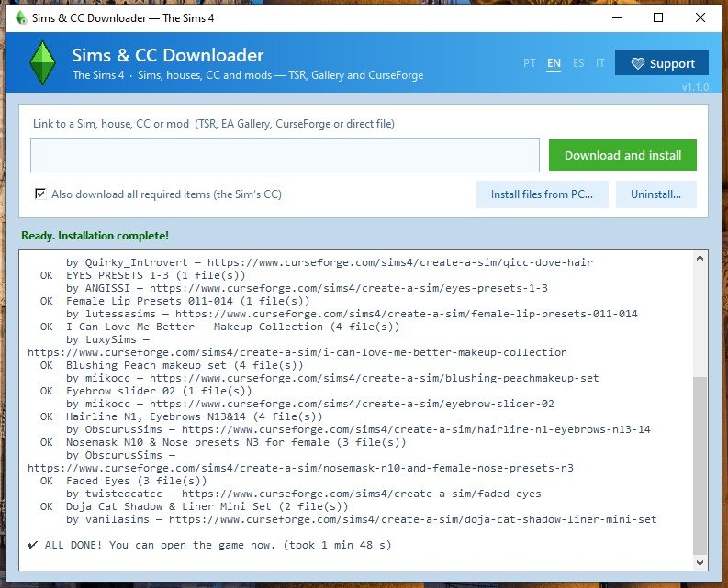728x588 pixels.
Task: Click the twistedcatcc faded-eyes URL line
Action: 304,494
